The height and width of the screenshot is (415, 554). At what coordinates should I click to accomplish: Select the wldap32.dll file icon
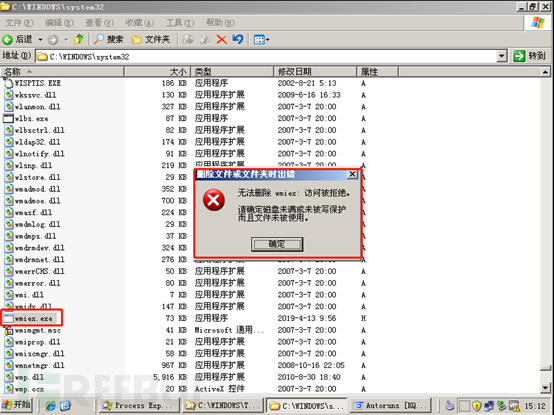click(x=8, y=142)
